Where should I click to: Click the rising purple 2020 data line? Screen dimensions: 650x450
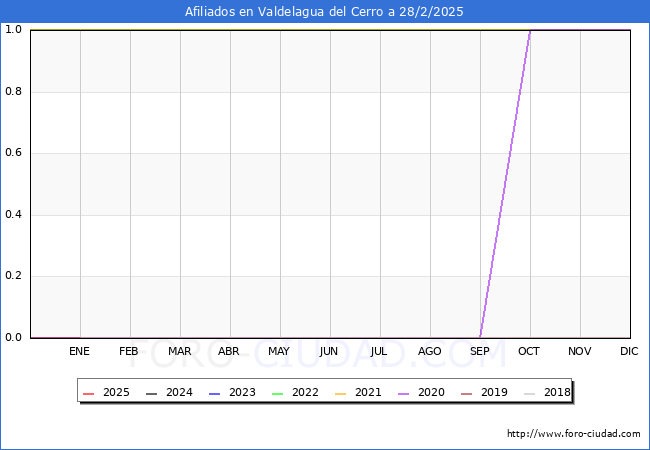tap(505, 184)
